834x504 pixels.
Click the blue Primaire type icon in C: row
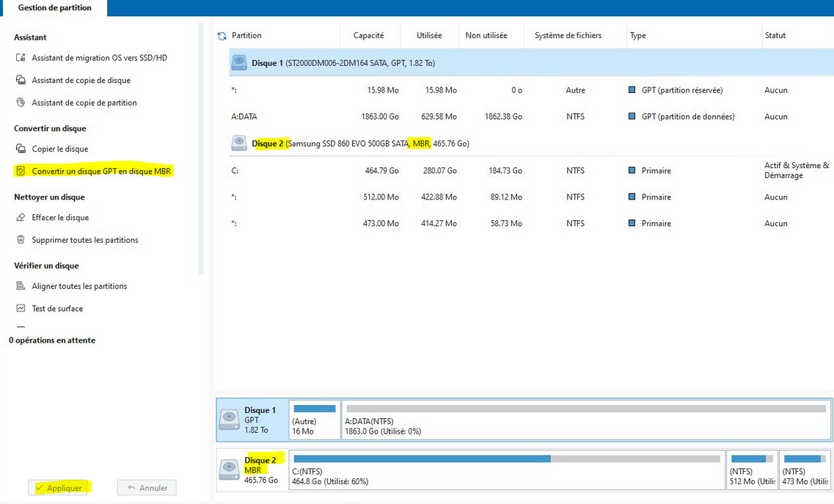click(x=632, y=170)
